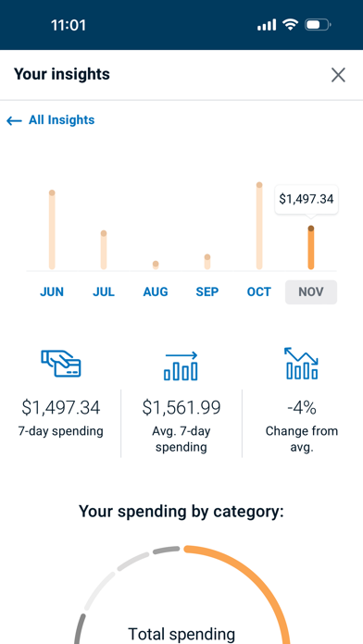Select the JUN month tab
This screenshot has width=363, height=644.
[52, 292]
